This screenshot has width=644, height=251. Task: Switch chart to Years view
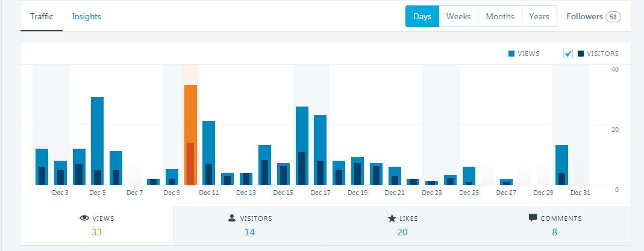click(x=539, y=17)
